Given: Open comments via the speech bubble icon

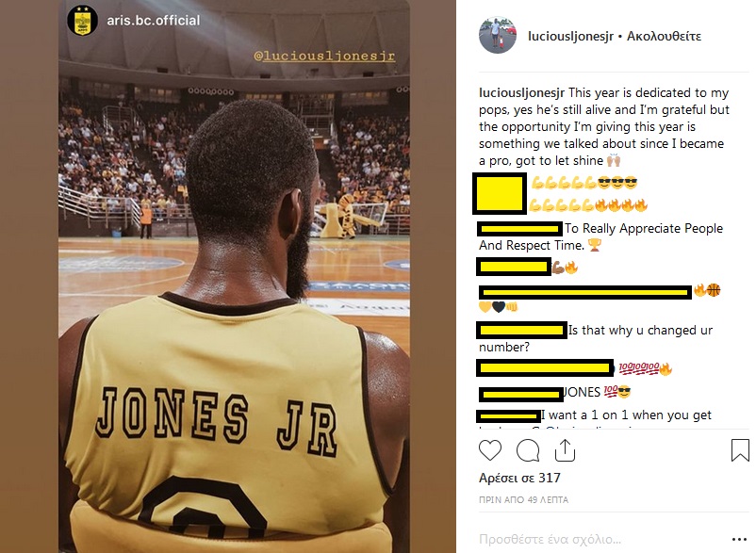Looking at the screenshot, I should (528, 450).
